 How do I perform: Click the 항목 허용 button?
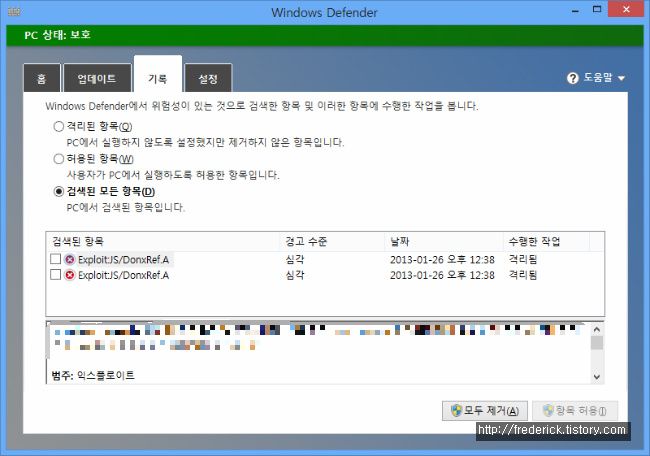tap(575, 410)
